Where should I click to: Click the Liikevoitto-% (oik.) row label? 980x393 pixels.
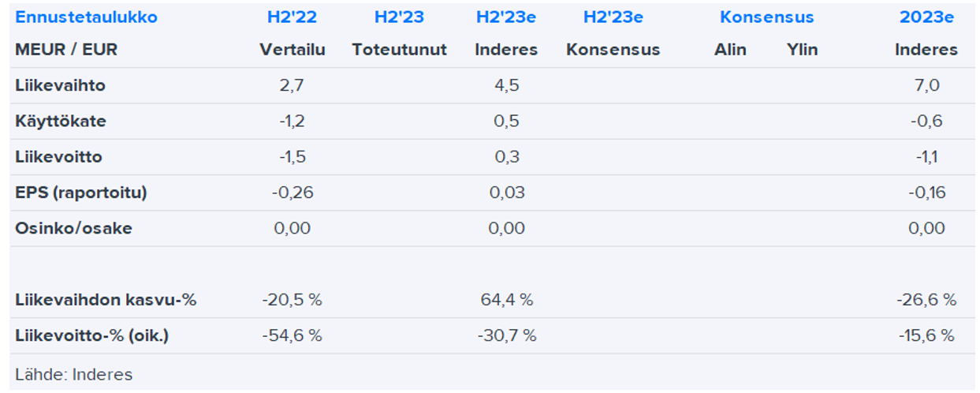[91, 335]
